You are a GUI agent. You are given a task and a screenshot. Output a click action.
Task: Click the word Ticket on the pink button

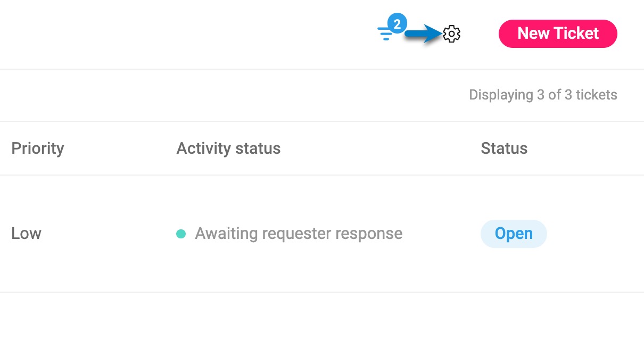tap(577, 34)
